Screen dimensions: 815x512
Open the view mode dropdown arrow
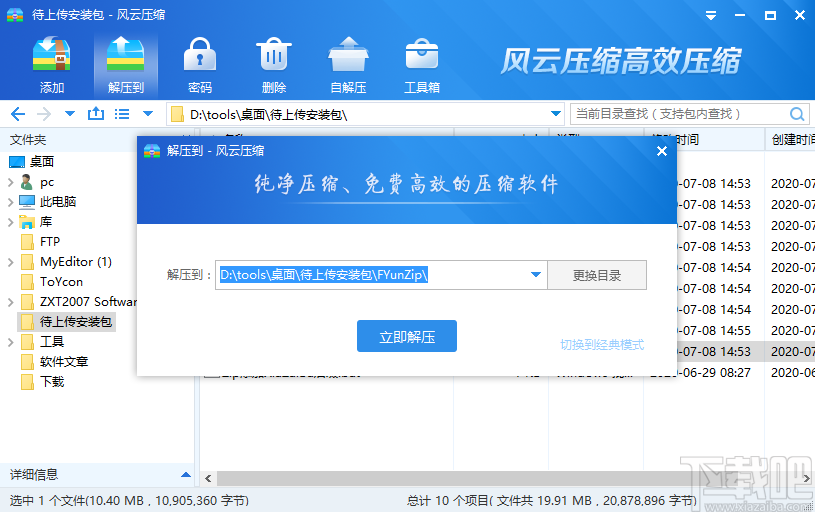tap(148, 113)
